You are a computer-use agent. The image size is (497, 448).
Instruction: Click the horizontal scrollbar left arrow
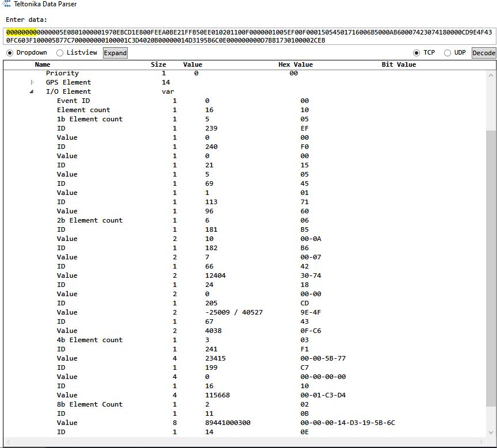(9, 441)
